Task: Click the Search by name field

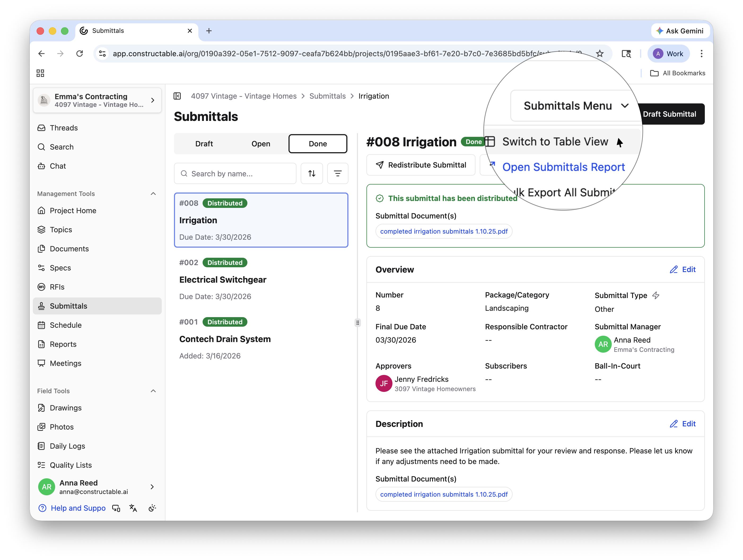Action: pyautogui.click(x=235, y=173)
